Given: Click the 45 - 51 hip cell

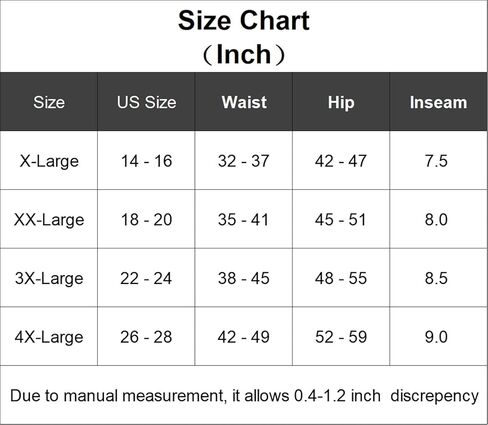Looking at the screenshot, I should click(341, 220).
